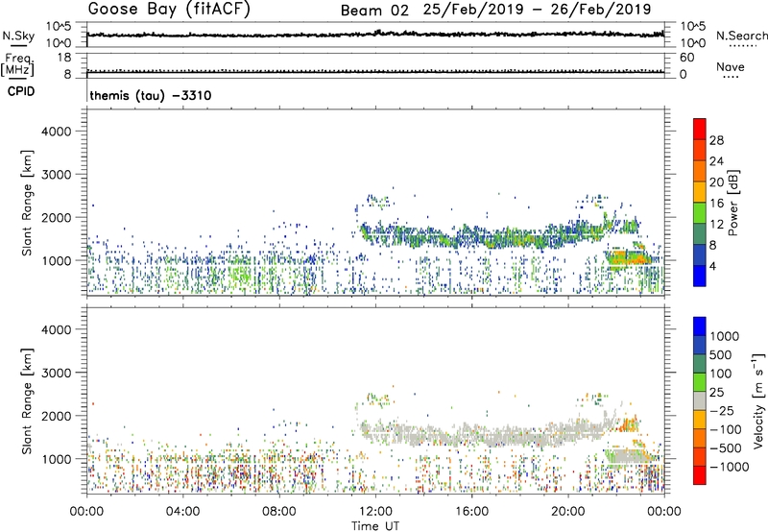The height and width of the screenshot is (532, 768).
Task: Pick the light green 12–16 dB power segment
Action: pyautogui.click(x=700, y=212)
